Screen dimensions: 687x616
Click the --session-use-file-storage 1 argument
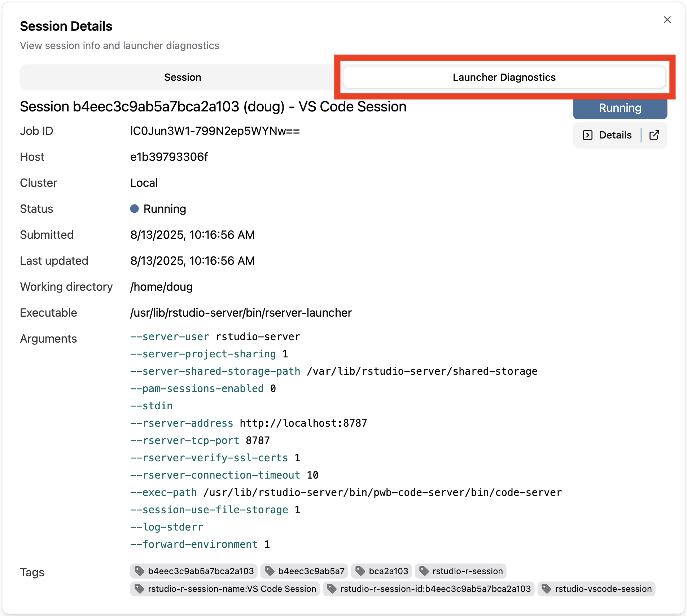pos(215,510)
